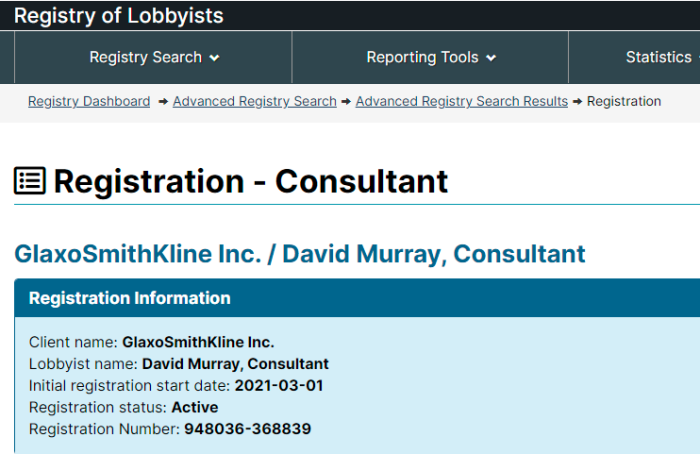The height and width of the screenshot is (454, 700).
Task: Click the arrow icon after Registry Dashboard breadcrumb
Action: 163,102
